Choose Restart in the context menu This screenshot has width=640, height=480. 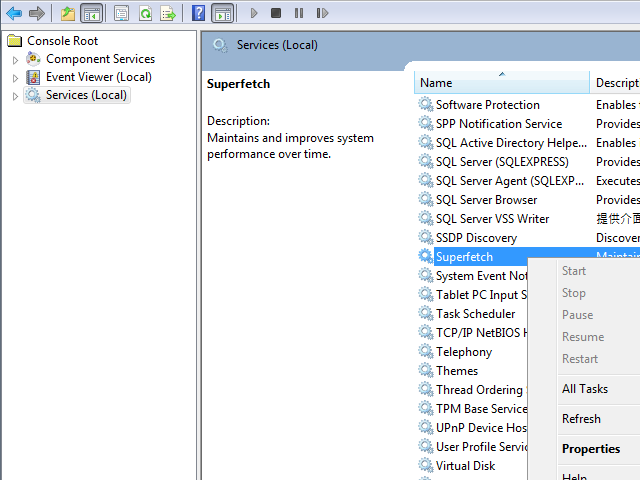(580, 359)
